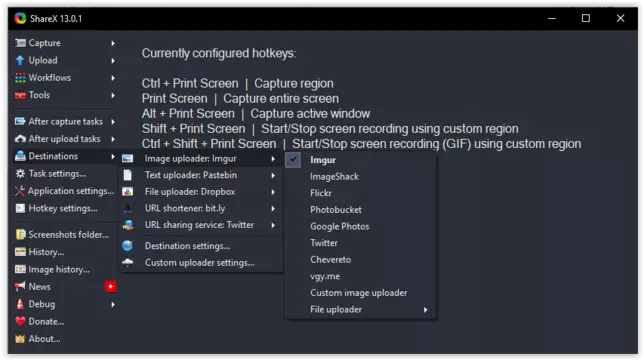Open URL shortener: bit.ly menu item

201,209
